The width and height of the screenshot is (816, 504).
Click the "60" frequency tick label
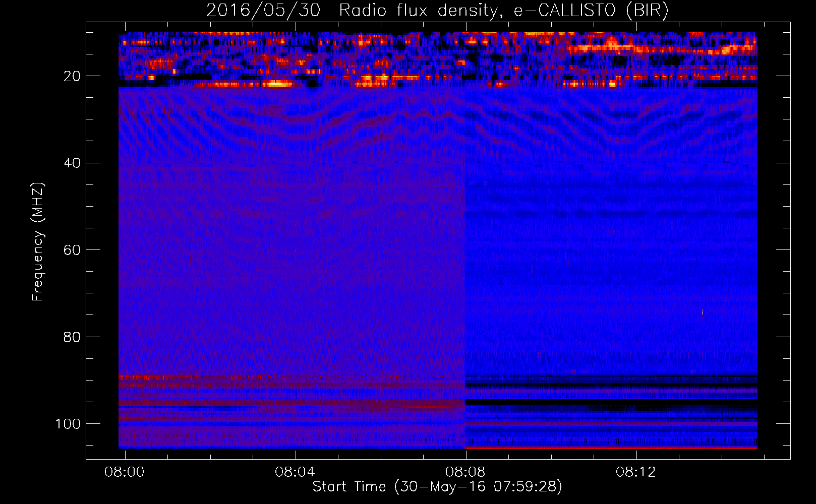point(72,250)
